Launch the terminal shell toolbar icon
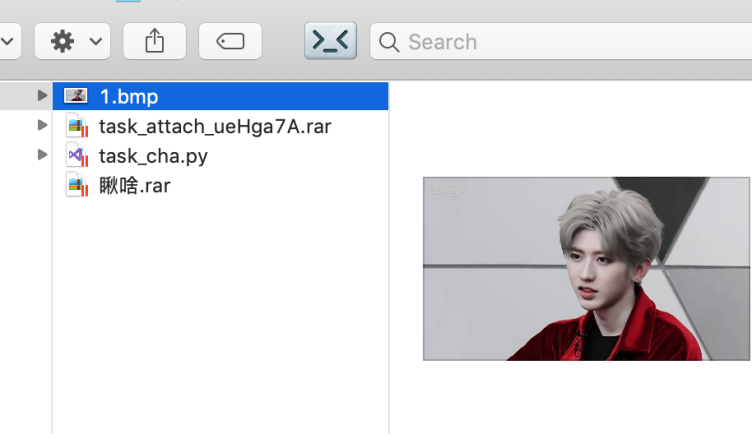Viewport: 752px width, 435px height. [331, 41]
